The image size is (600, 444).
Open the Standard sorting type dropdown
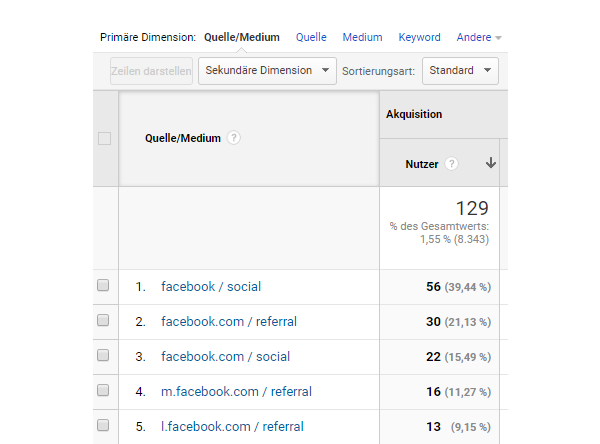460,71
